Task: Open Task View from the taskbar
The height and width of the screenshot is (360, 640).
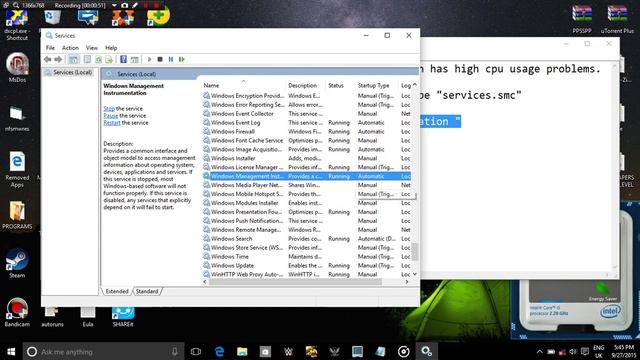Action: (x=196, y=351)
